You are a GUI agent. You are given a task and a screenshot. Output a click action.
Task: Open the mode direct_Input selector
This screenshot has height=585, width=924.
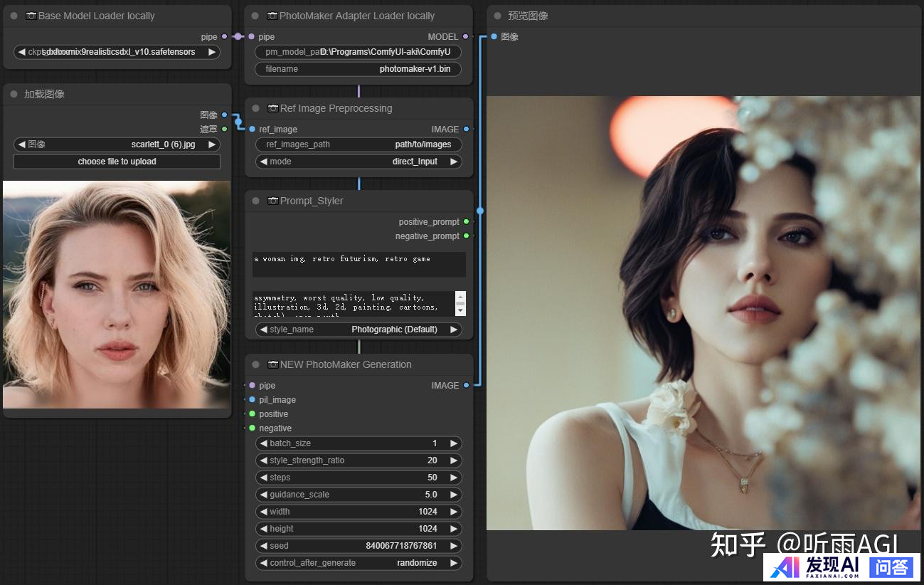click(x=359, y=162)
